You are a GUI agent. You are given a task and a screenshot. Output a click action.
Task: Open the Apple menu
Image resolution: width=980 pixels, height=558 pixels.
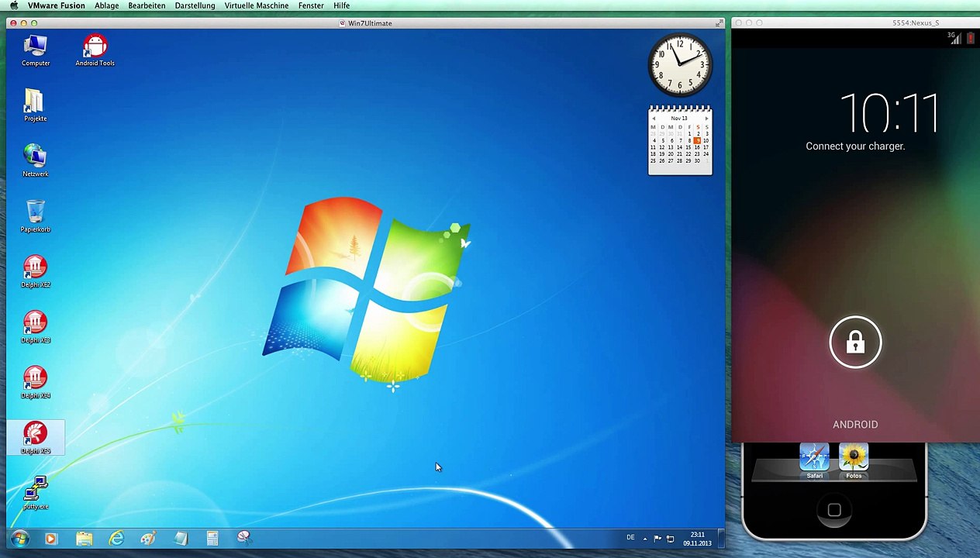coord(14,5)
